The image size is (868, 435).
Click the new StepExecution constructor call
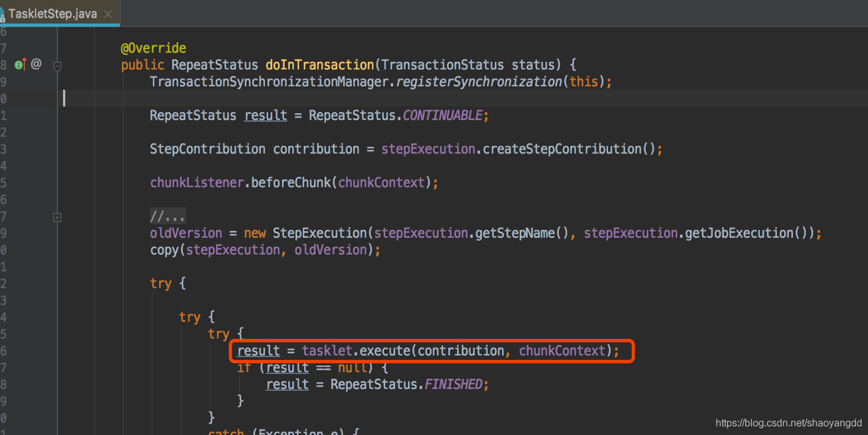click(305, 233)
